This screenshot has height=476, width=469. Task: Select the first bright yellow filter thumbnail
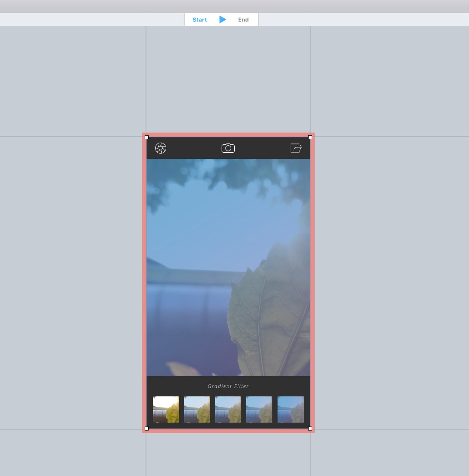(x=166, y=409)
